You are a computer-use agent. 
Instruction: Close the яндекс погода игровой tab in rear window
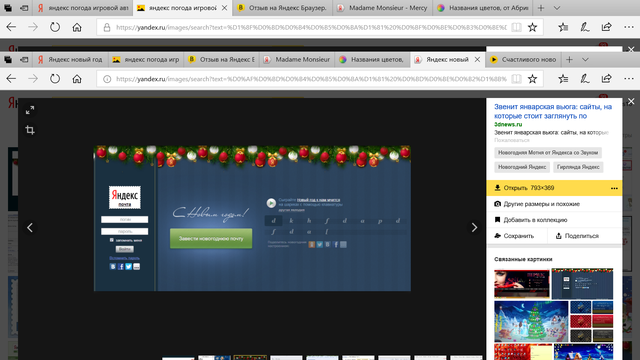(224, 8)
